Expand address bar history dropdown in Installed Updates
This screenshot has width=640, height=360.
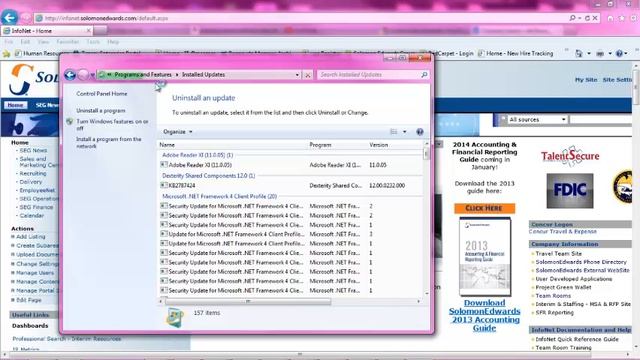point(297,75)
